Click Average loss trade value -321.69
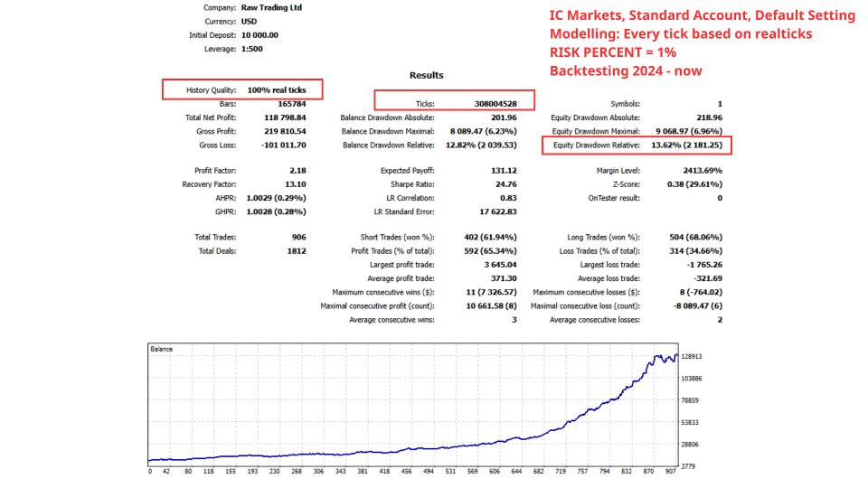The image size is (868, 488). coord(708,279)
